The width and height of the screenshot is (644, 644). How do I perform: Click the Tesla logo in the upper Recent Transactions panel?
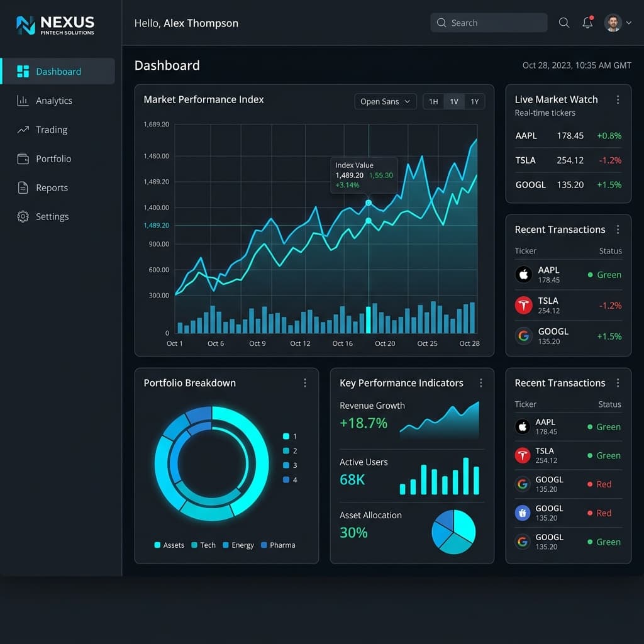[x=524, y=305]
